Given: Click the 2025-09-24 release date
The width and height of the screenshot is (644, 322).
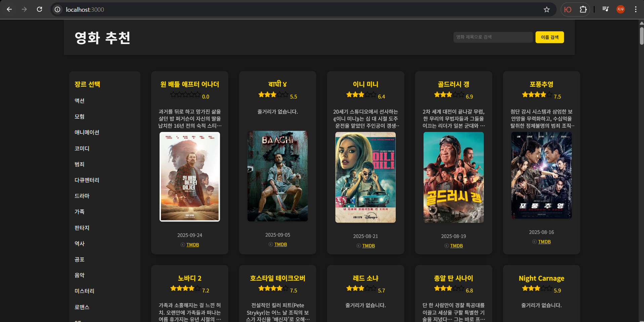Looking at the screenshot, I should click(x=190, y=235).
